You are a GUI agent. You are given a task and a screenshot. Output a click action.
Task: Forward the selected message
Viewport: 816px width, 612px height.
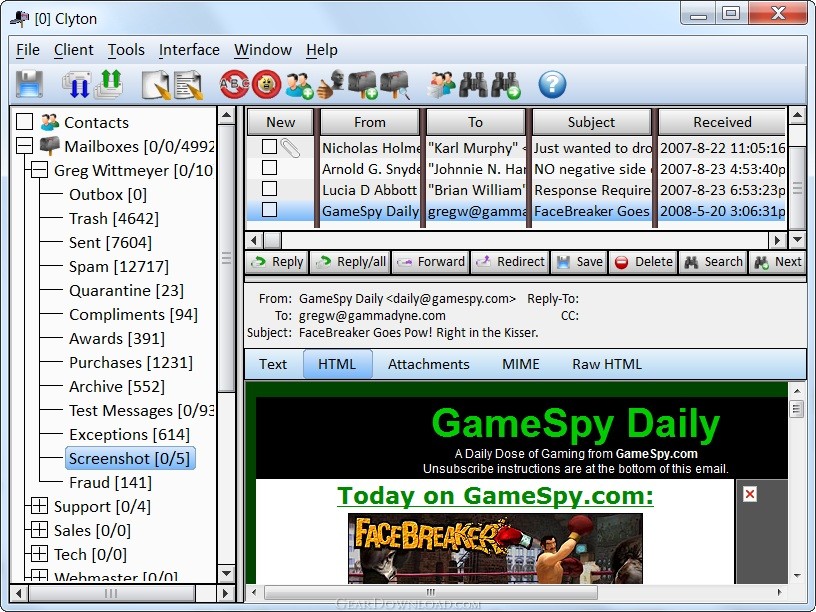point(430,262)
